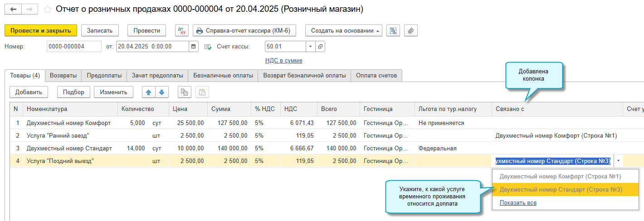Viewport: 644px width, 221px height.
Task: Sort by Номенклатура column header
Action: [x=71, y=109]
